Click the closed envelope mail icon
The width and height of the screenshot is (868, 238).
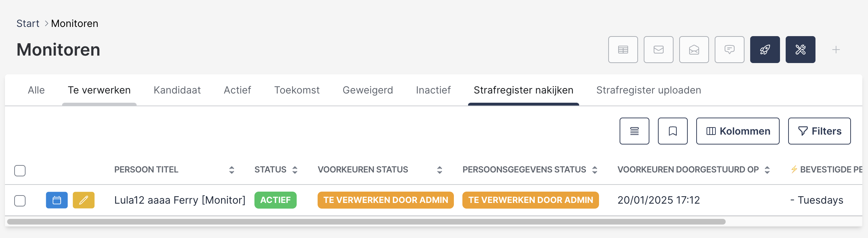point(658,50)
